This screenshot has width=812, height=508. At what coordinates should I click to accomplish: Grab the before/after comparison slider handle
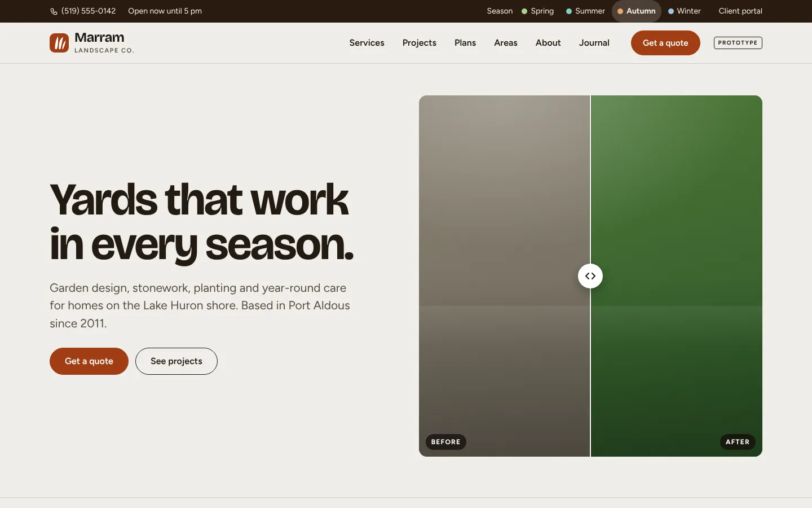[x=590, y=276]
